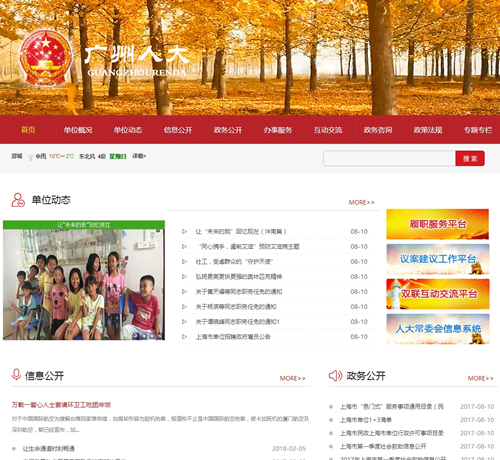The width and height of the screenshot is (500, 460).
Task: Open the 履职服务平台 banner
Action: (x=438, y=224)
